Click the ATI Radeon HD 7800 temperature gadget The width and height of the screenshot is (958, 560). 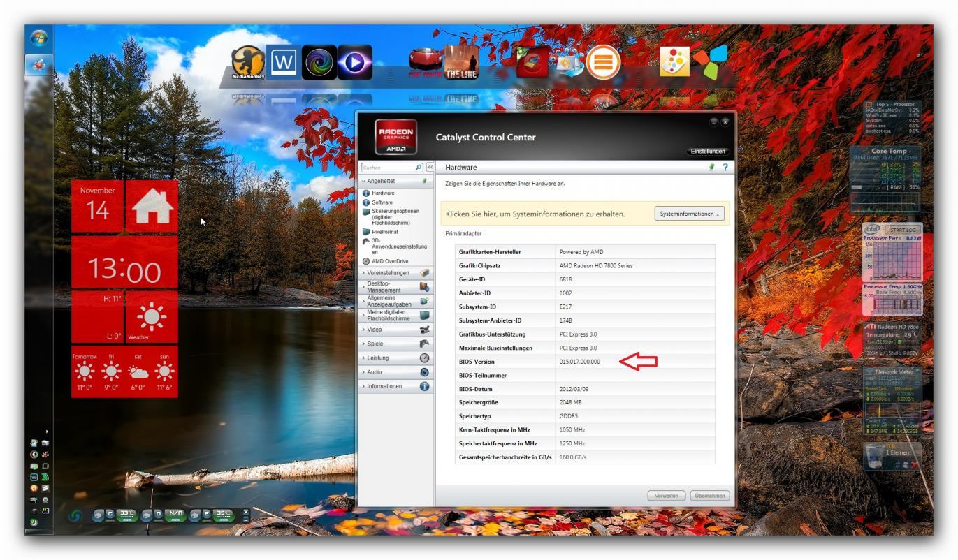(892, 341)
